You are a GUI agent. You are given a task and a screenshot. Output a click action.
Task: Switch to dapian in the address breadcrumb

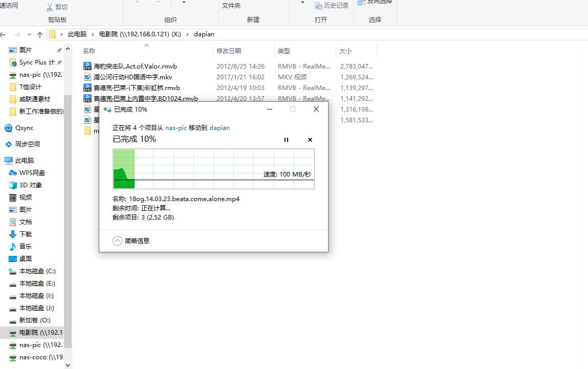[204, 34]
